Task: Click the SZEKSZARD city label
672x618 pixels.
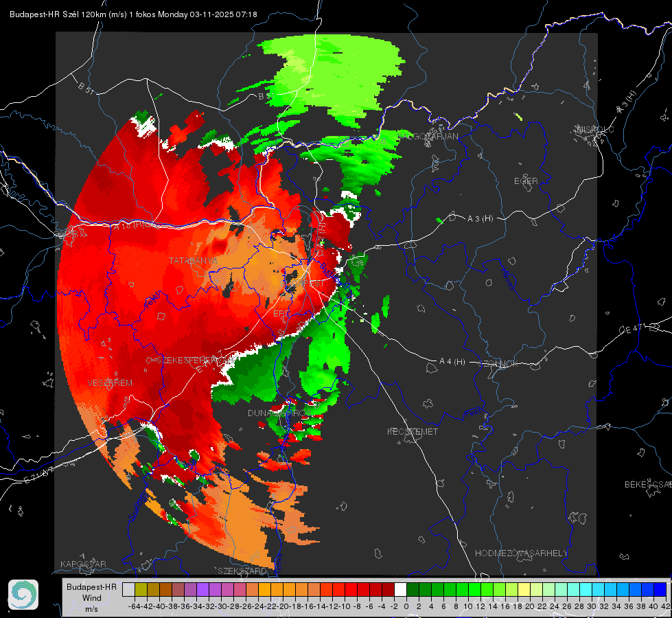Action: click(x=242, y=571)
